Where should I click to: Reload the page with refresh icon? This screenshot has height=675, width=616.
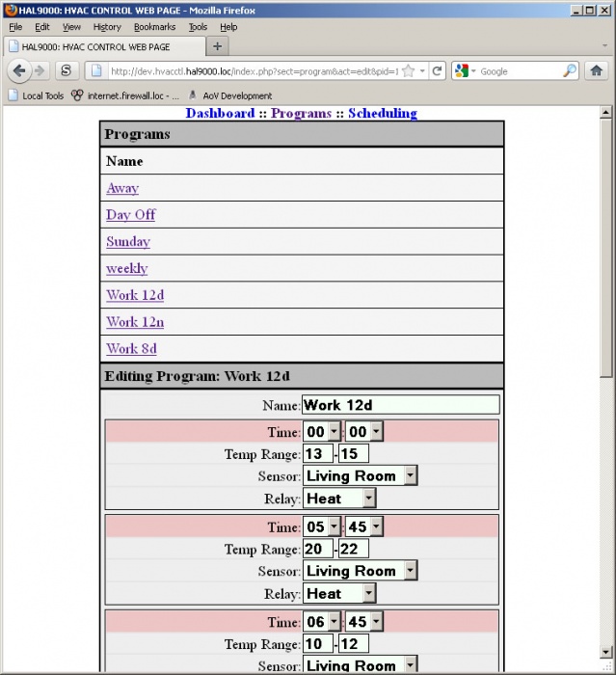437,71
